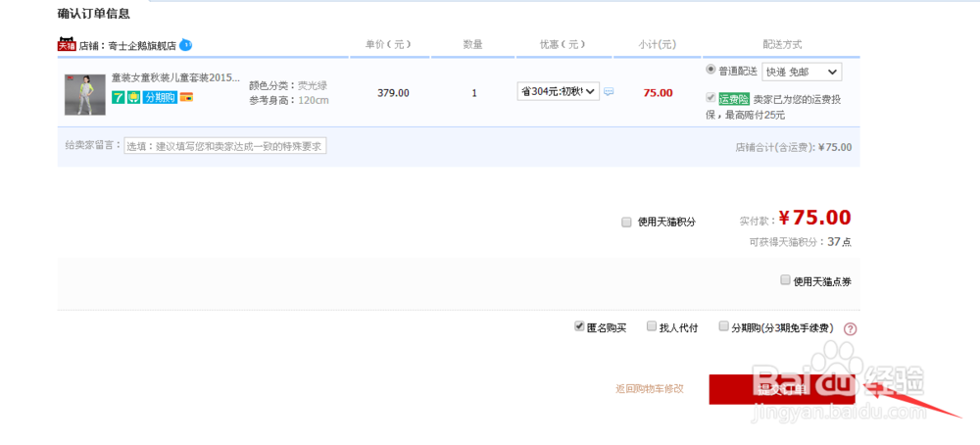
Task: Click the 优惠（元） column header
Action: point(563,44)
